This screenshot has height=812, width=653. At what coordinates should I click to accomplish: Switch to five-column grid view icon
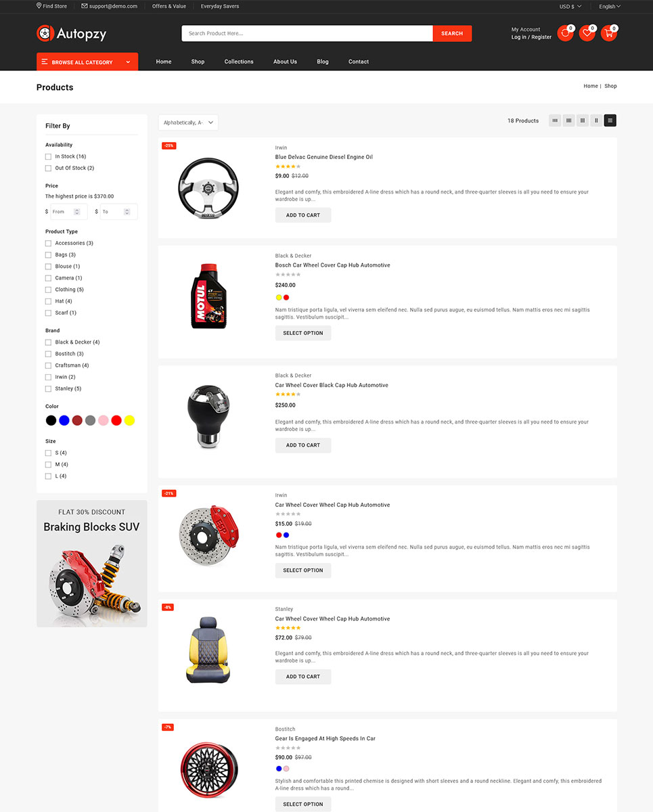click(x=555, y=120)
